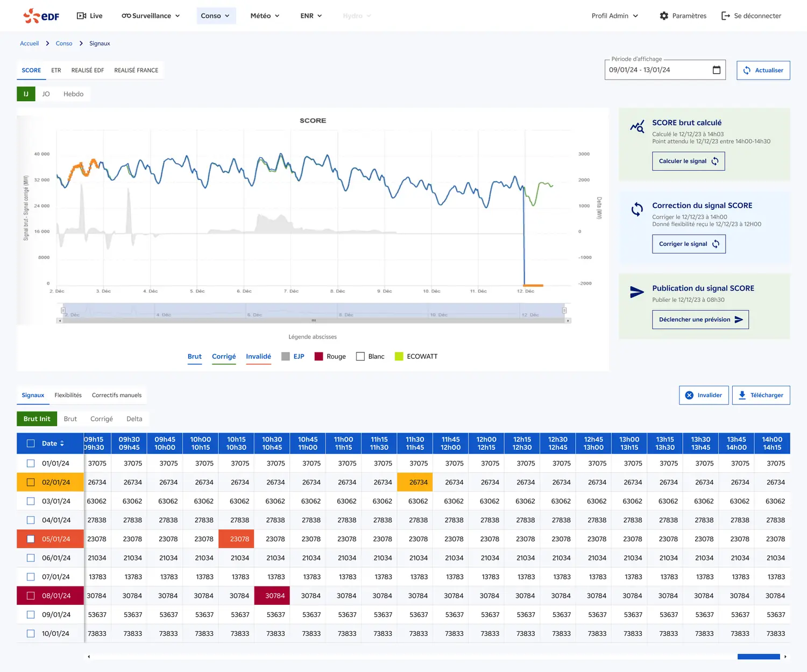807x672 pixels.
Task: Click the table horizontal scrollbar thumb
Action: point(759,656)
